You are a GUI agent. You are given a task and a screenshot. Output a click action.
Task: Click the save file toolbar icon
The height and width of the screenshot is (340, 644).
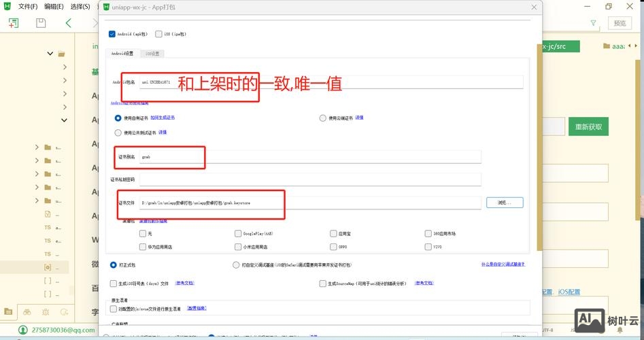point(41,22)
